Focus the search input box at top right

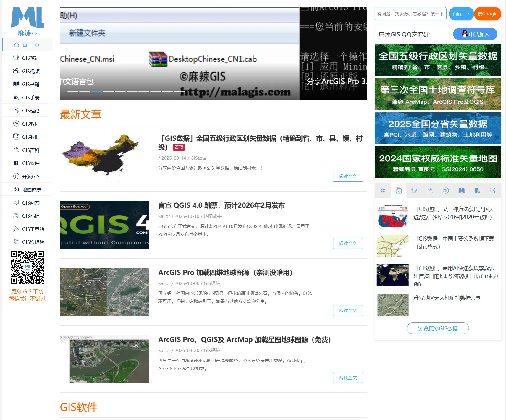410,14
